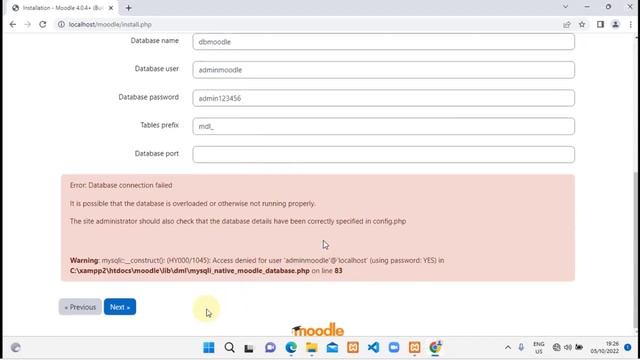Click the « Previous button
The width and height of the screenshot is (640, 360).
pyautogui.click(x=80, y=307)
